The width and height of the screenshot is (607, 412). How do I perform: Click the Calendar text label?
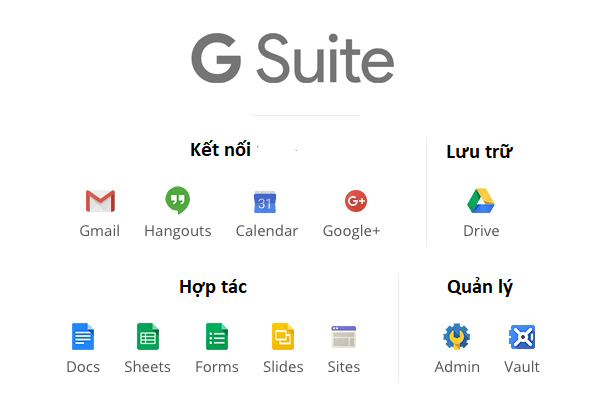(267, 231)
